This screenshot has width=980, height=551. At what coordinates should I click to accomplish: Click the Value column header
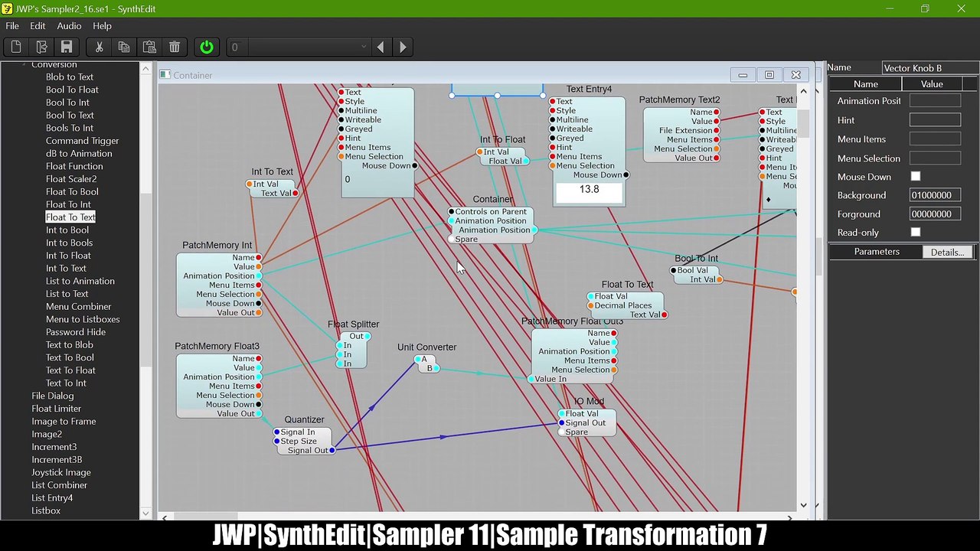coord(932,84)
